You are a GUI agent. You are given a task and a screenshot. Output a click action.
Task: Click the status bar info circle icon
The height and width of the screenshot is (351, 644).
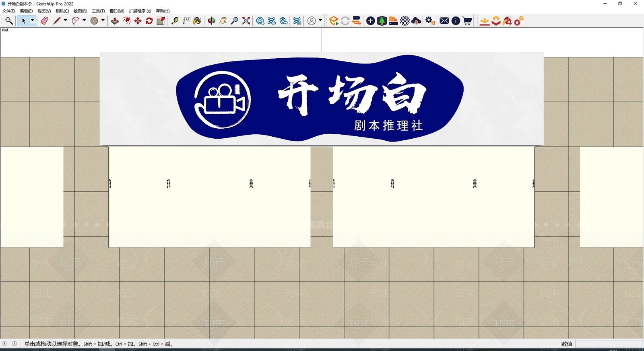pyautogui.click(x=14, y=344)
